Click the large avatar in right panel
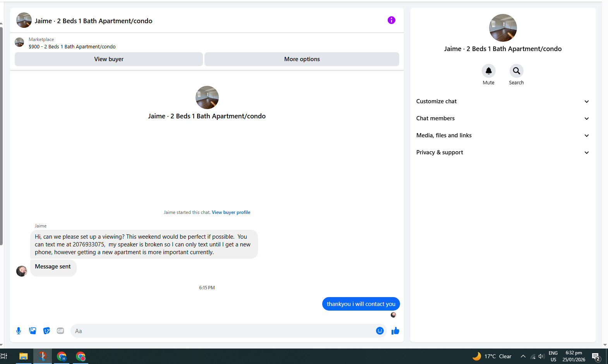Image resolution: width=608 pixels, height=364 pixels. tap(503, 28)
